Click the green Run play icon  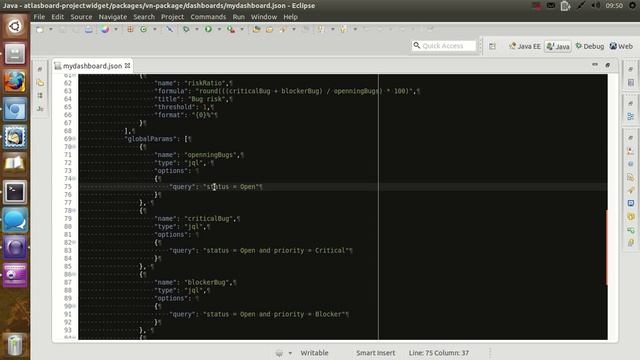point(208,29)
